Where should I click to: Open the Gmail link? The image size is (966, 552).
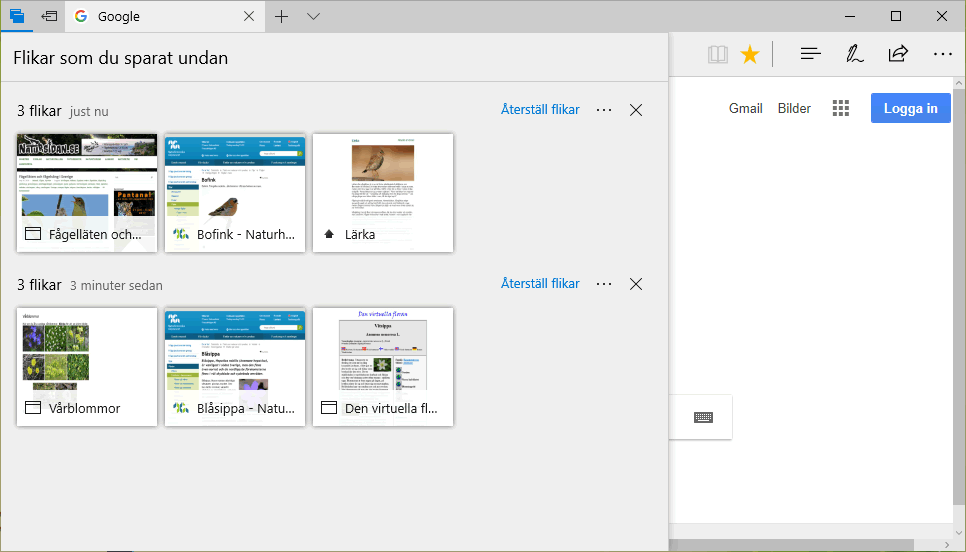(745, 109)
